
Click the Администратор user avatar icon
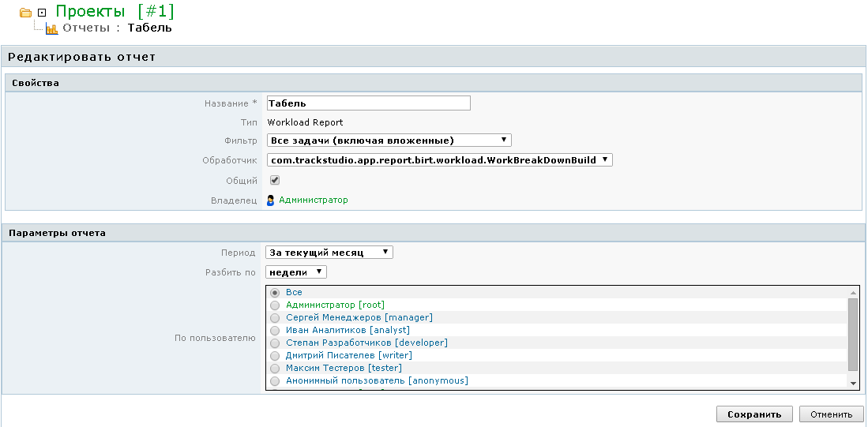click(271, 200)
